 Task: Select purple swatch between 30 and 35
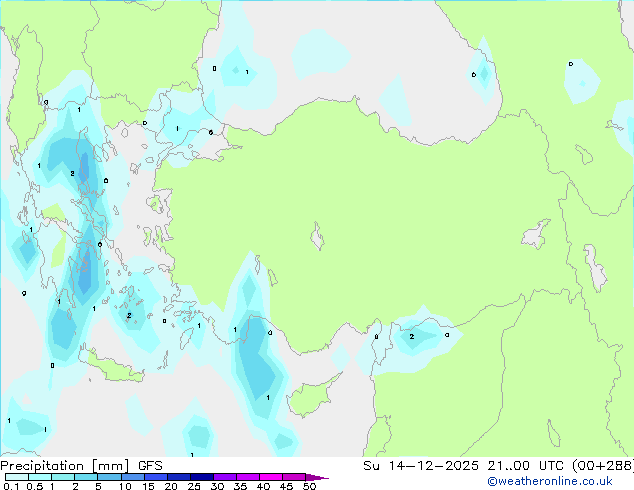pyautogui.click(x=224, y=477)
